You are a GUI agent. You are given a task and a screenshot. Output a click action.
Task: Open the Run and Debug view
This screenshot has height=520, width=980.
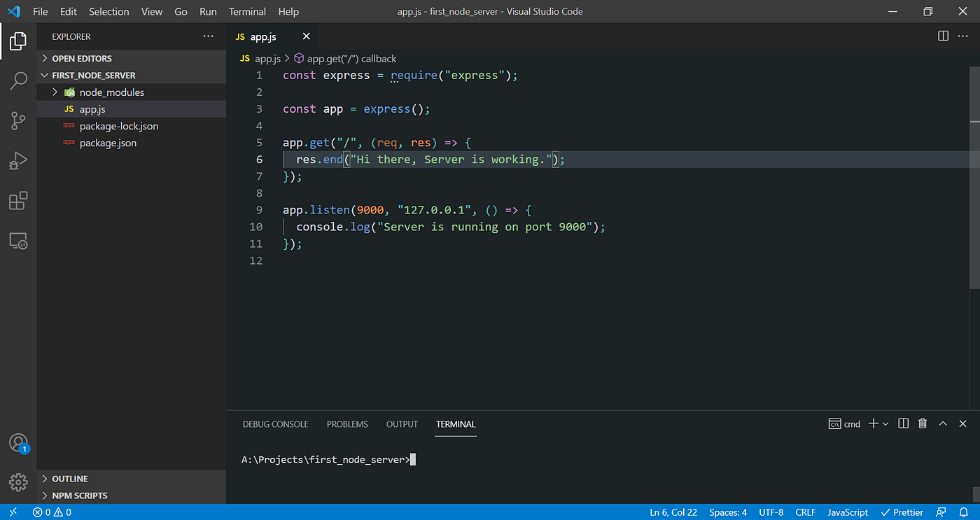[18, 161]
